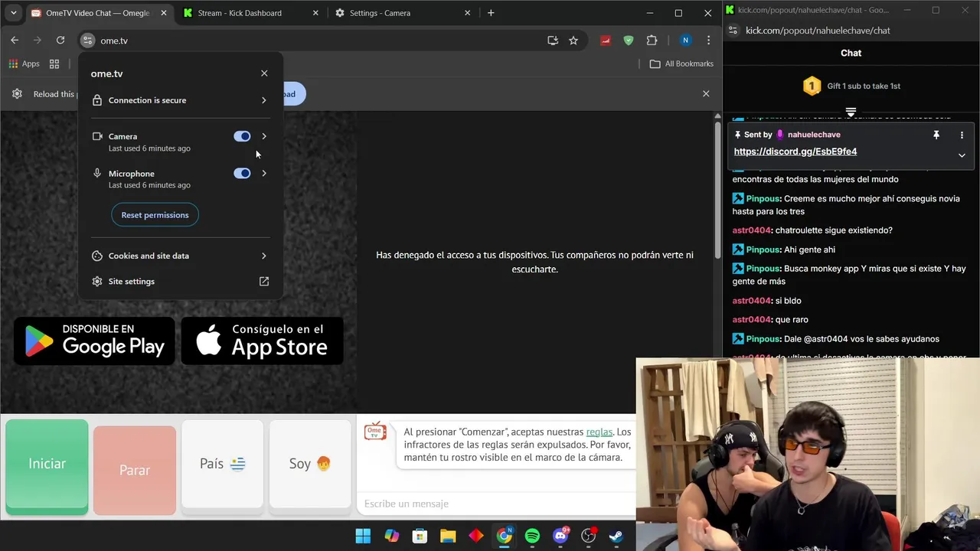
Task: Click the green Iniciar button
Action: pyautogui.click(x=47, y=465)
